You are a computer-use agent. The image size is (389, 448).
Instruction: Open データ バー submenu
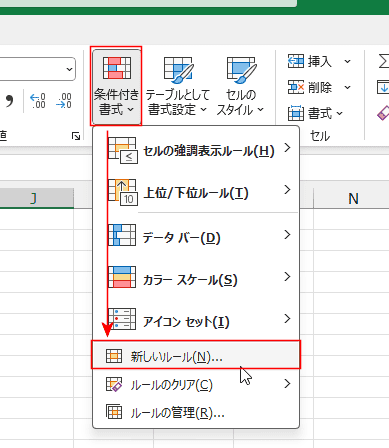pos(196,237)
